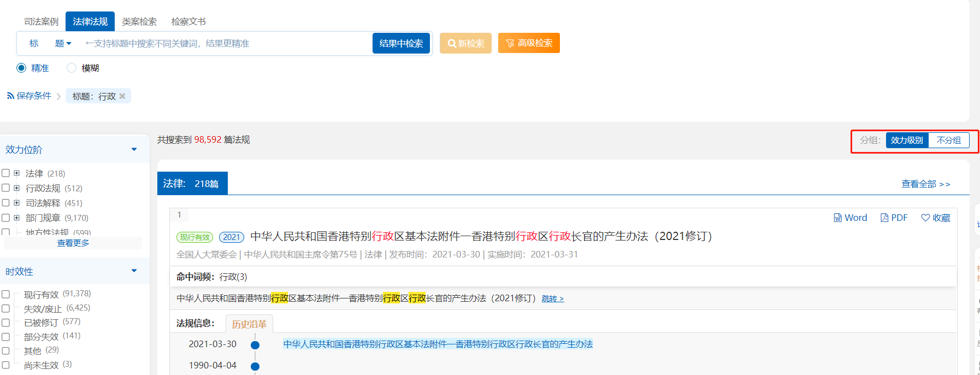The image size is (980, 375).
Task: Tick the 失效/废止 checkbox
Action: click(6, 308)
